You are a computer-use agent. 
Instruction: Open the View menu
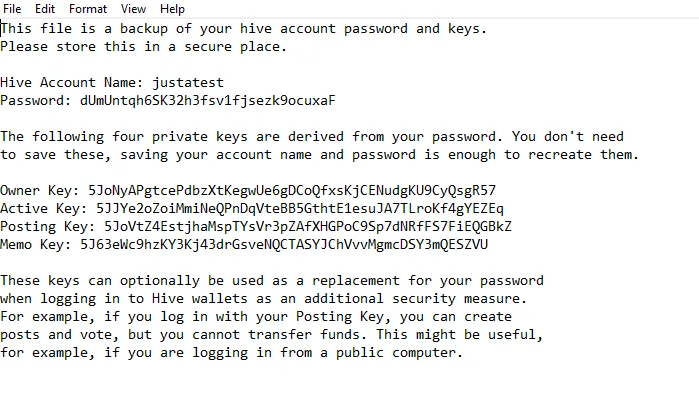coord(133,9)
